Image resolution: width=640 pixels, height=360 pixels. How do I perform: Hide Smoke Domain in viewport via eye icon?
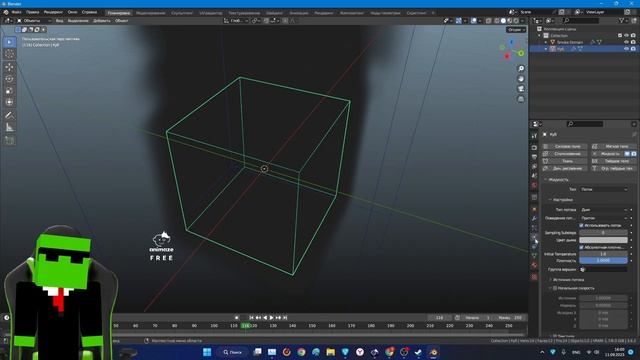point(627,42)
